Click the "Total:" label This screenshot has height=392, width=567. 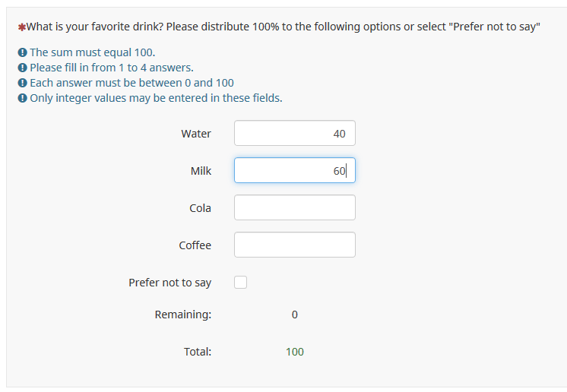click(198, 352)
